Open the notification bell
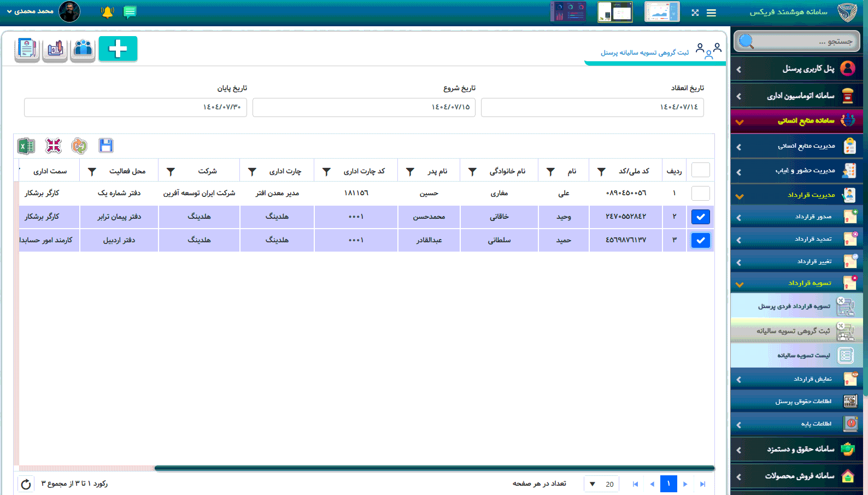 107,12
